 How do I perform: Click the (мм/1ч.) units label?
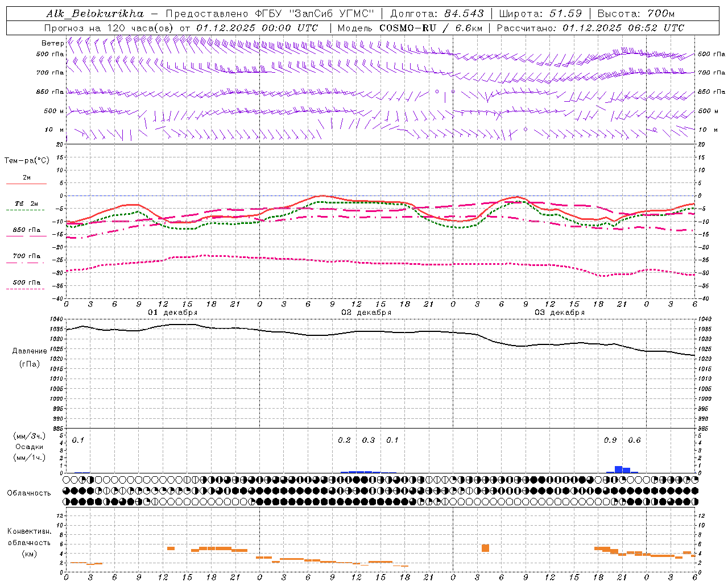(x=29, y=458)
